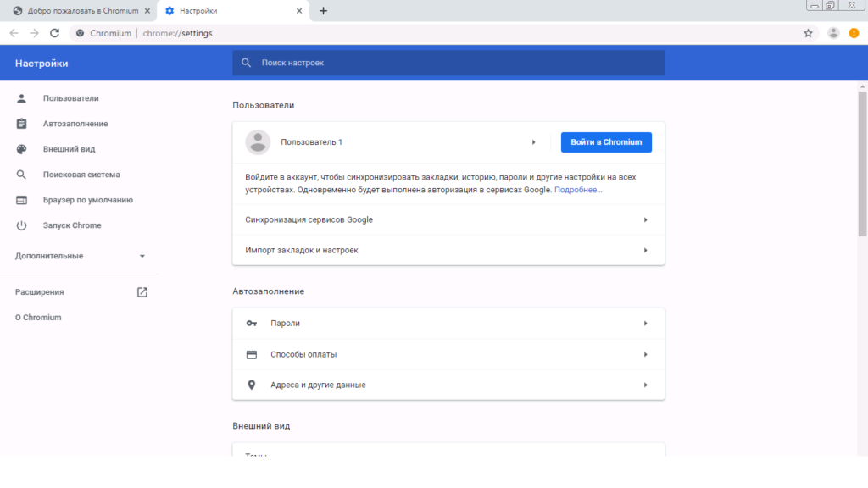Close the Chromium window
868x488 pixels.
click(x=852, y=6)
